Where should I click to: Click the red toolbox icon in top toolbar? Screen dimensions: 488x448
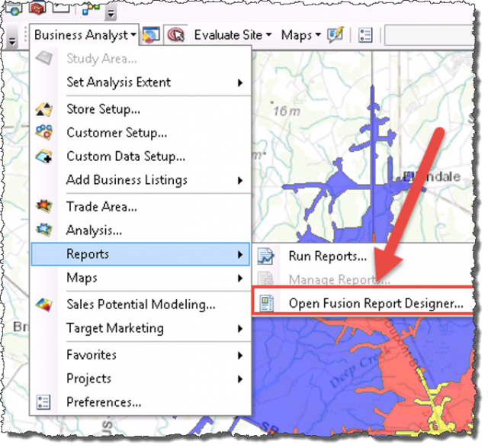tap(37, 8)
